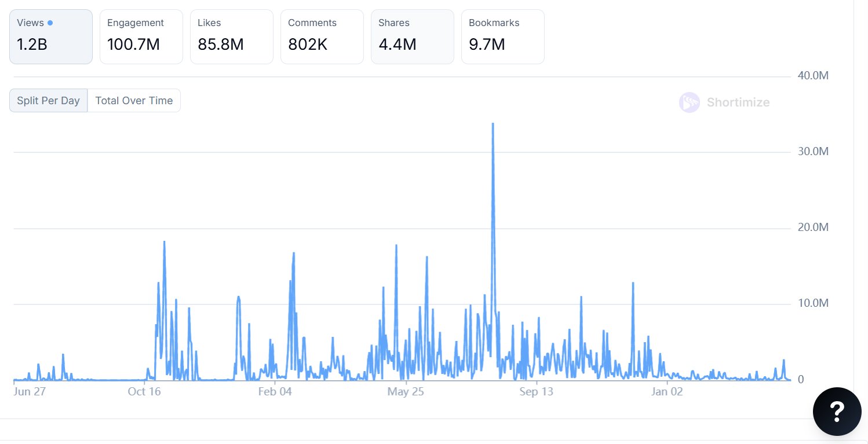Click the Shortimize watermark text
868x444 pixels.
tap(738, 102)
